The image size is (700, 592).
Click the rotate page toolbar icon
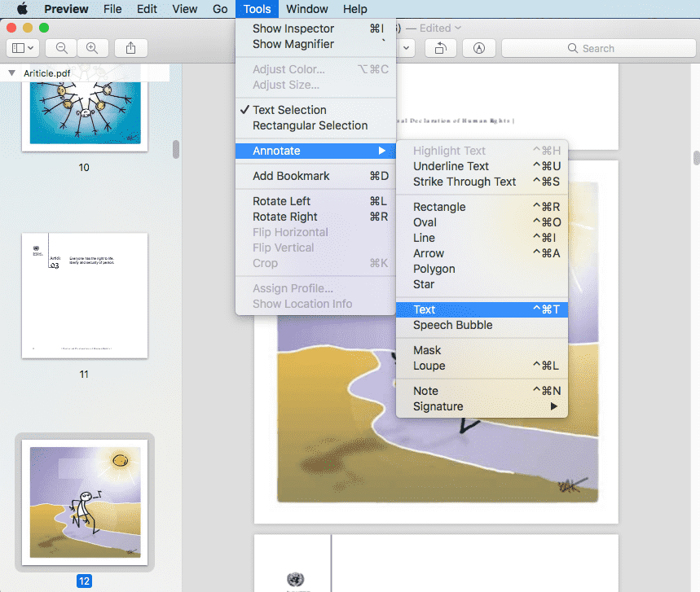[440, 48]
